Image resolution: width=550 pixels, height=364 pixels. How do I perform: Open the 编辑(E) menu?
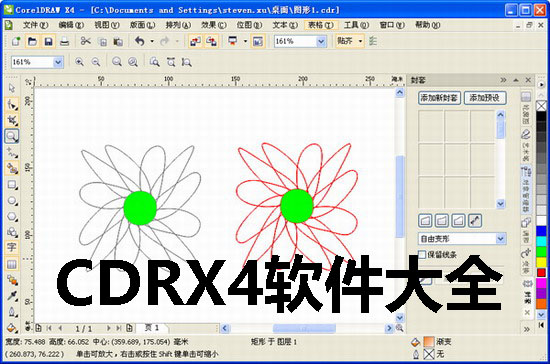(71, 25)
